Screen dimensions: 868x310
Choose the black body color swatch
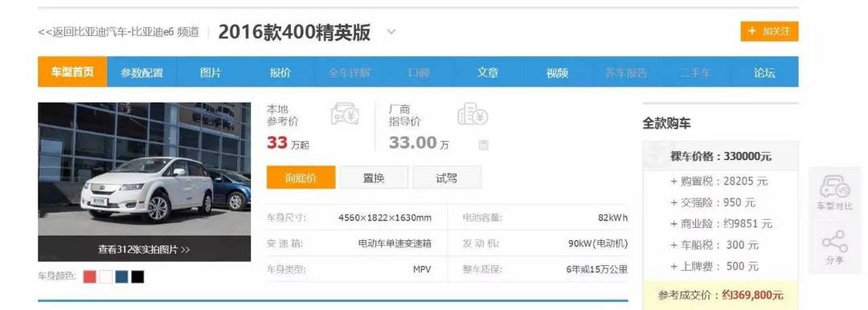[x=138, y=277]
